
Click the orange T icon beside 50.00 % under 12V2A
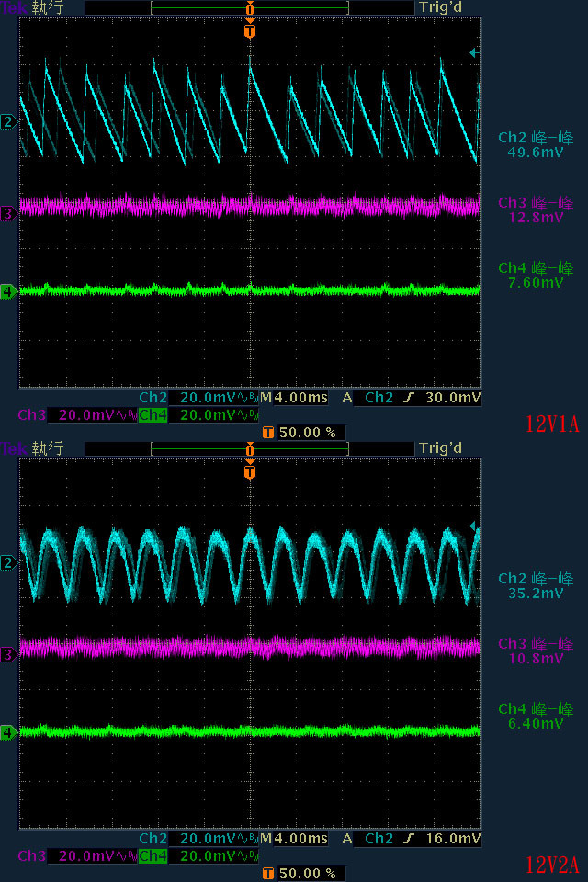[268, 874]
